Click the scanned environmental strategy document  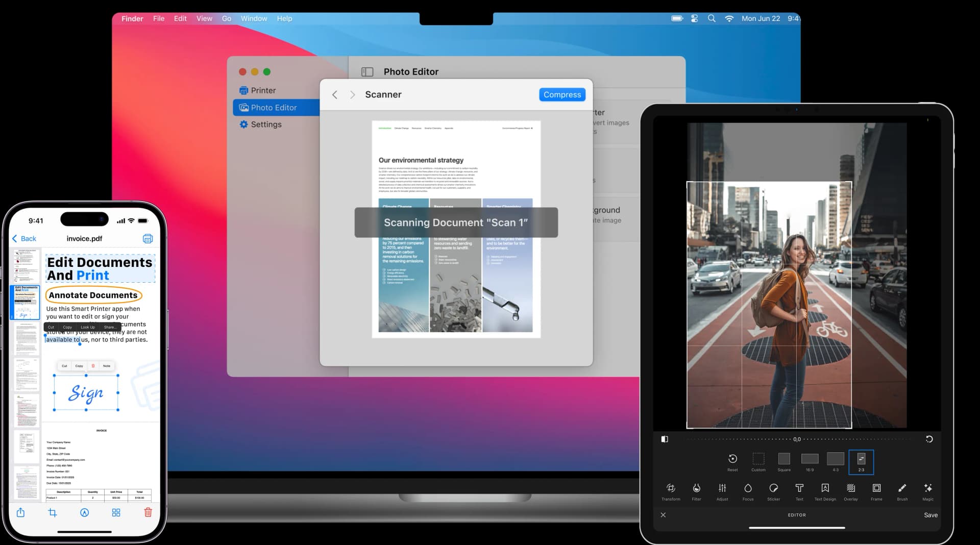pos(456,229)
